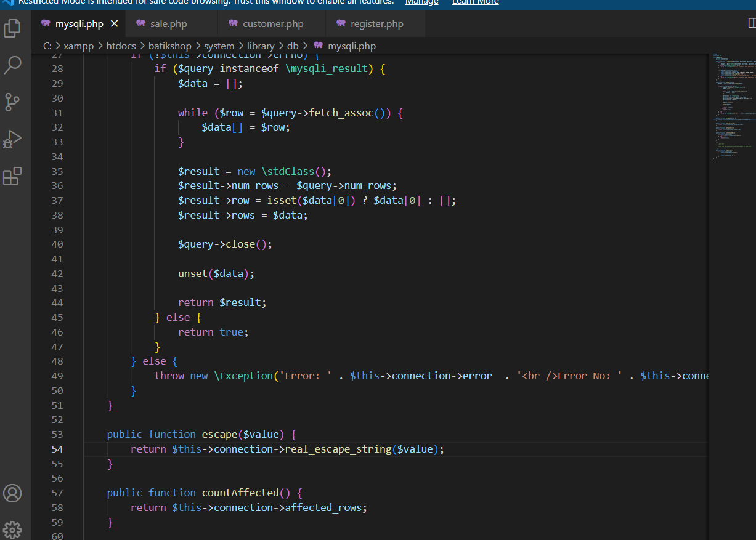Image resolution: width=756 pixels, height=540 pixels.
Task: Click the split editor layout icon
Action: click(751, 23)
